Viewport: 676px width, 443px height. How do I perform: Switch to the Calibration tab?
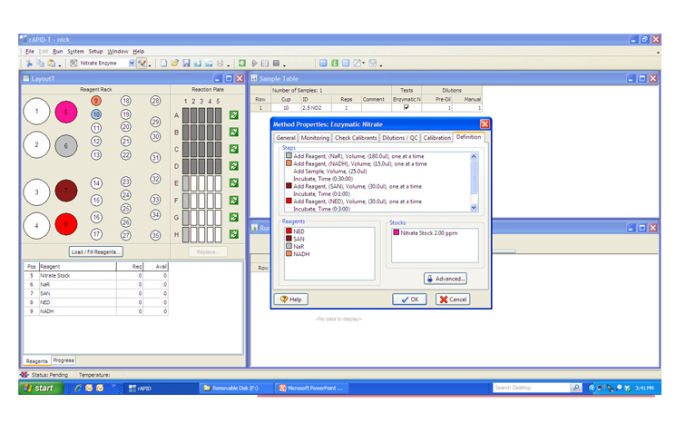[437, 137]
